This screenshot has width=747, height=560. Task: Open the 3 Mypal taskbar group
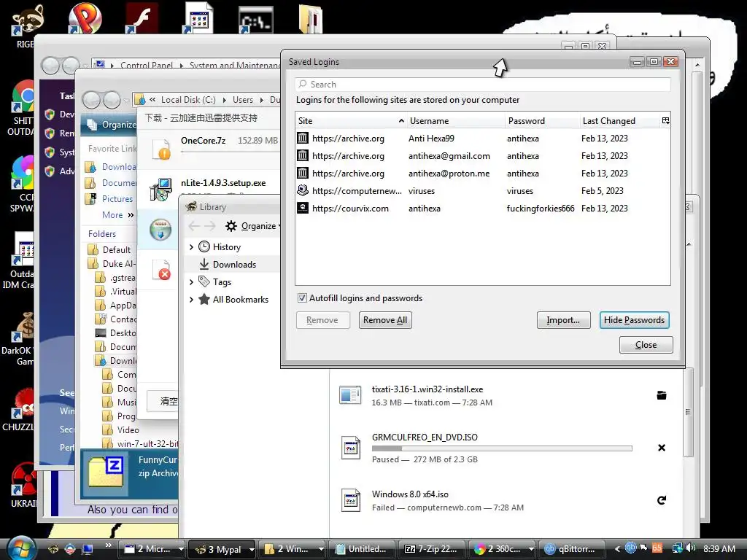(222, 549)
